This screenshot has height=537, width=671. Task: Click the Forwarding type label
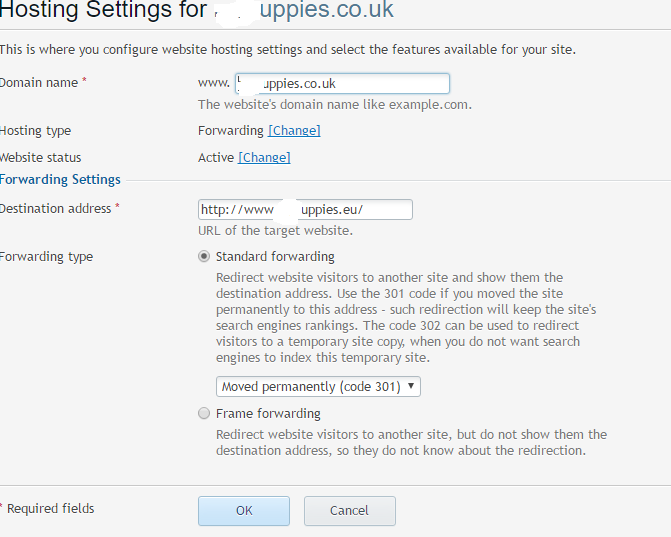tap(46, 257)
